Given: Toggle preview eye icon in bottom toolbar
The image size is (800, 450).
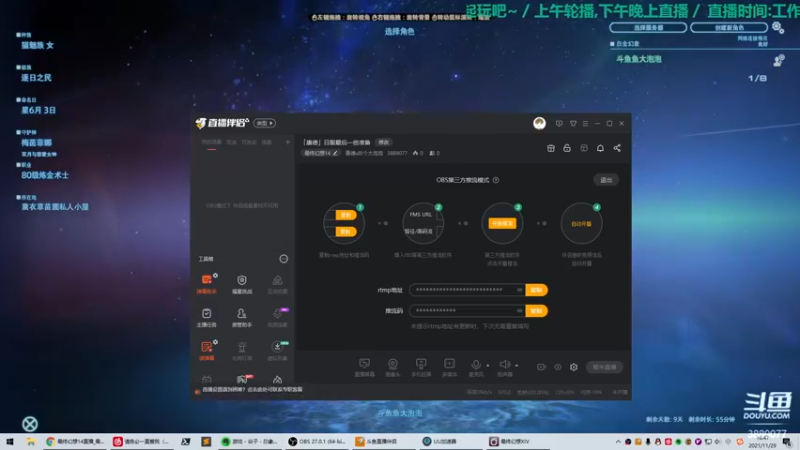Looking at the screenshot, I should 558,367.
